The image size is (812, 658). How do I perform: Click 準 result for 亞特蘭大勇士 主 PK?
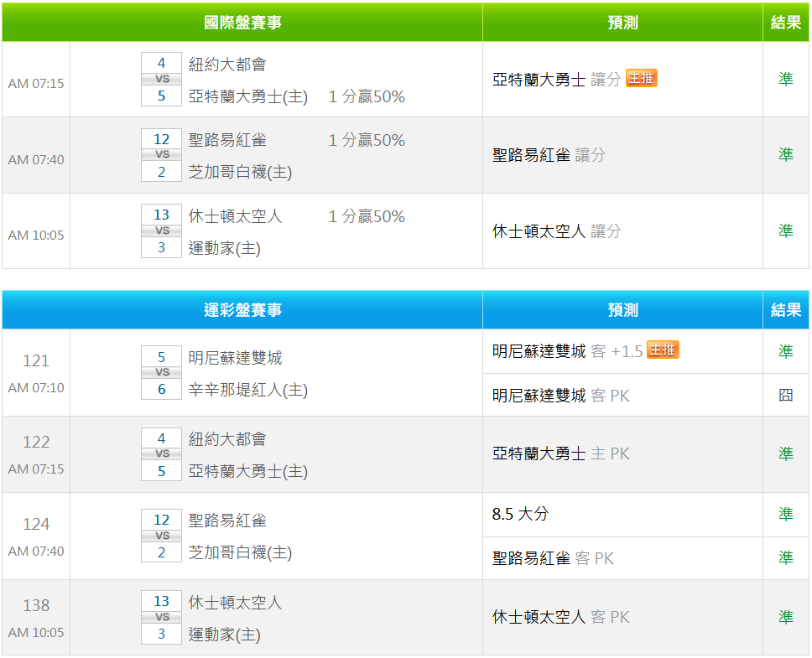click(786, 453)
